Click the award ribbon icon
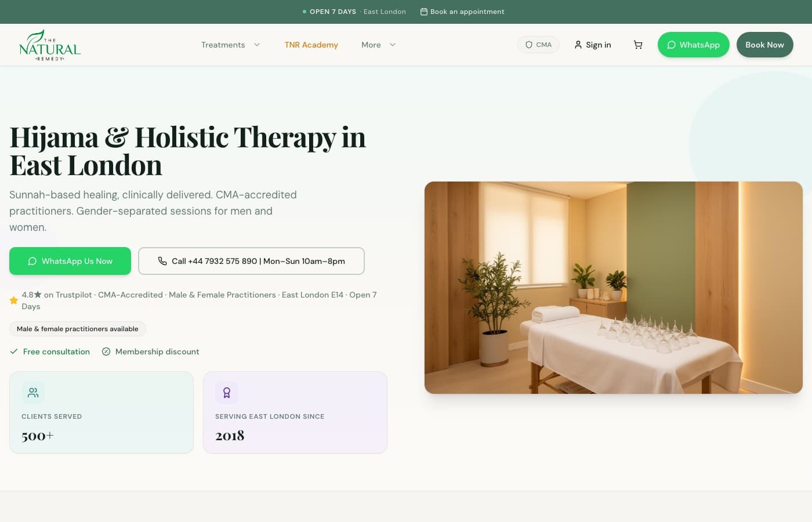The height and width of the screenshot is (522, 812). [227, 393]
